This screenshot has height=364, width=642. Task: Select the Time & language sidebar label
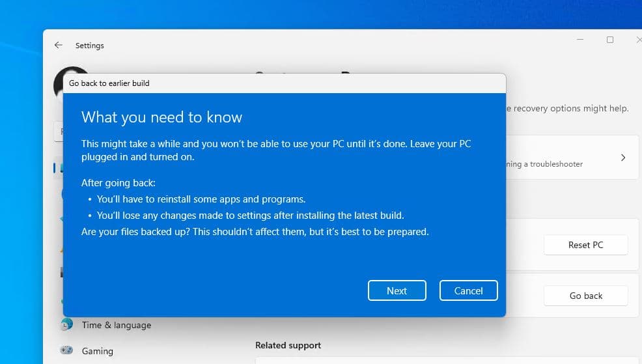click(116, 325)
